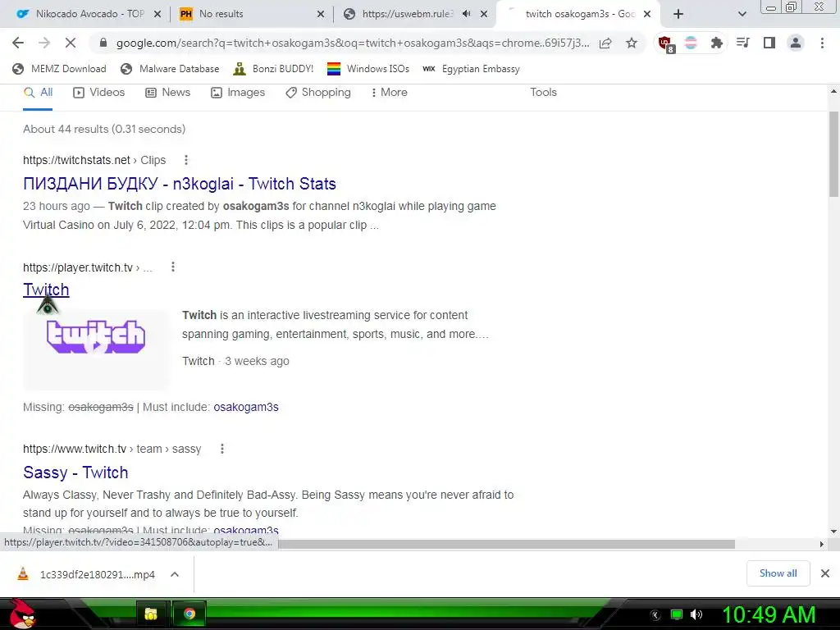Open options for the player.twitch.tv result
The width and height of the screenshot is (840, 630).
(x=172, y=267)
